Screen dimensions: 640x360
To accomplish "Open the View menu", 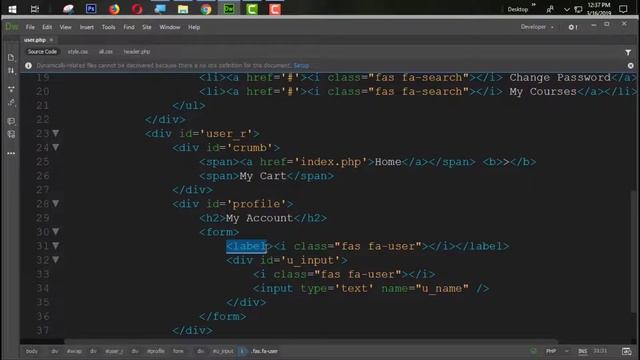I will tap(65, 27).
